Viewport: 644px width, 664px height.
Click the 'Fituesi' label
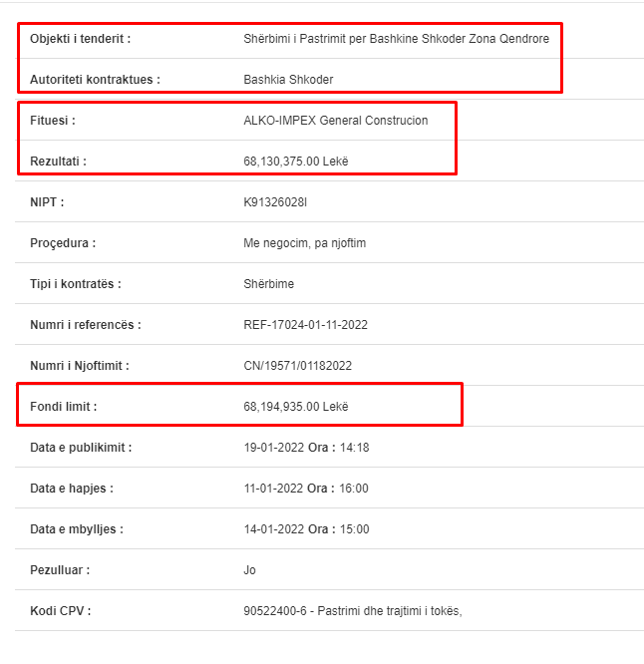coord(53,121)
